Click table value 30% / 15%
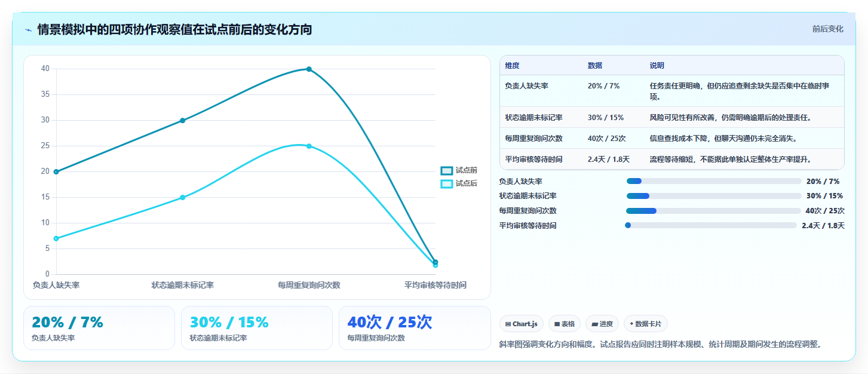The height and width of the screenshot is (374, 868). [606, 118]
